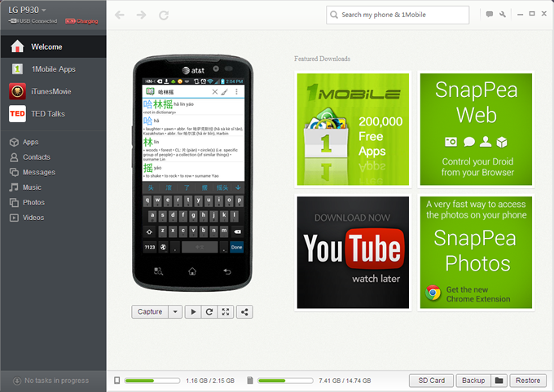Image resolution: width=554 pixels, height=392 pixels.
Task: Click the USB Connected status label
Action: tap(33, 21)
